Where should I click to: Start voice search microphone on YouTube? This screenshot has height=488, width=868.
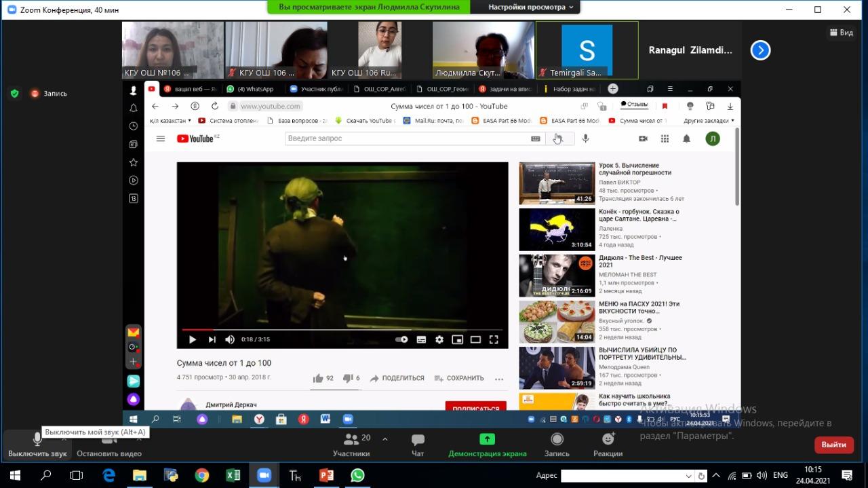click(585, 138)
